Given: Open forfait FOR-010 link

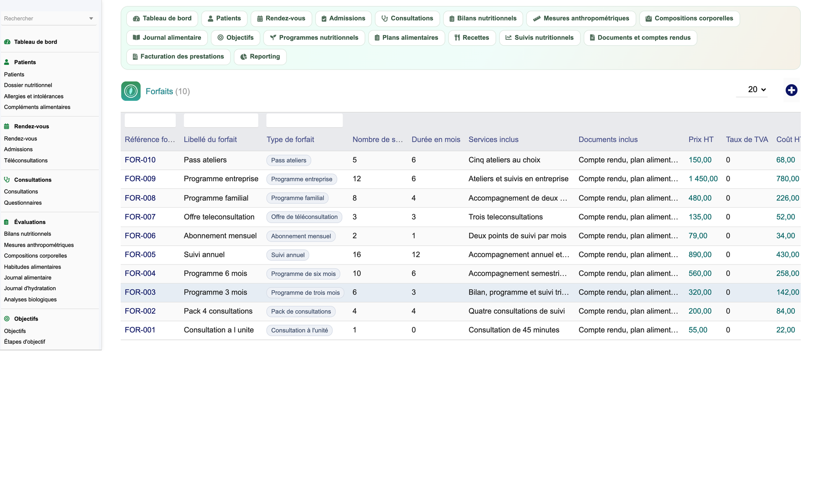Looking at the screenshot, I should coord(140,160).
